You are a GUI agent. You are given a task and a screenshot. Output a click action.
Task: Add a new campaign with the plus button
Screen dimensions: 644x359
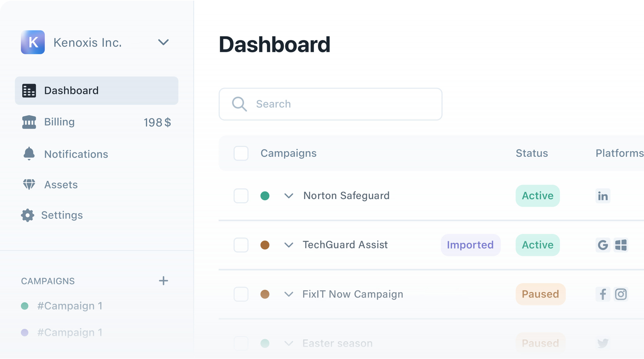pos(163,281)
